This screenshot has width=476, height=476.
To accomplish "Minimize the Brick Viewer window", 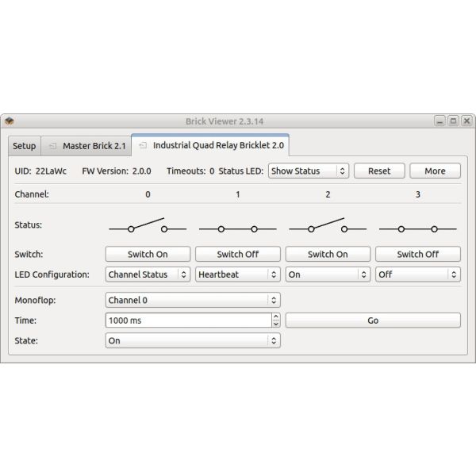I will click(440, 121).
